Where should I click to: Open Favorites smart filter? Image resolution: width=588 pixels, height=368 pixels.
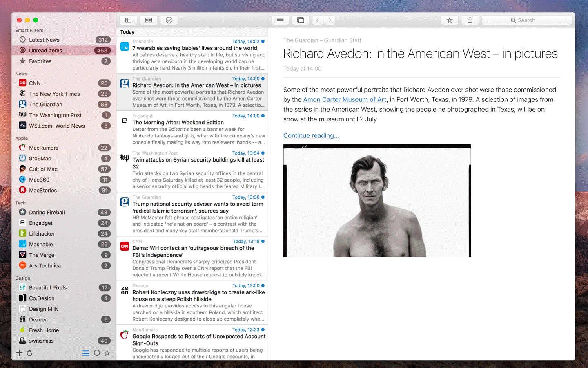[x=64, y=61]
